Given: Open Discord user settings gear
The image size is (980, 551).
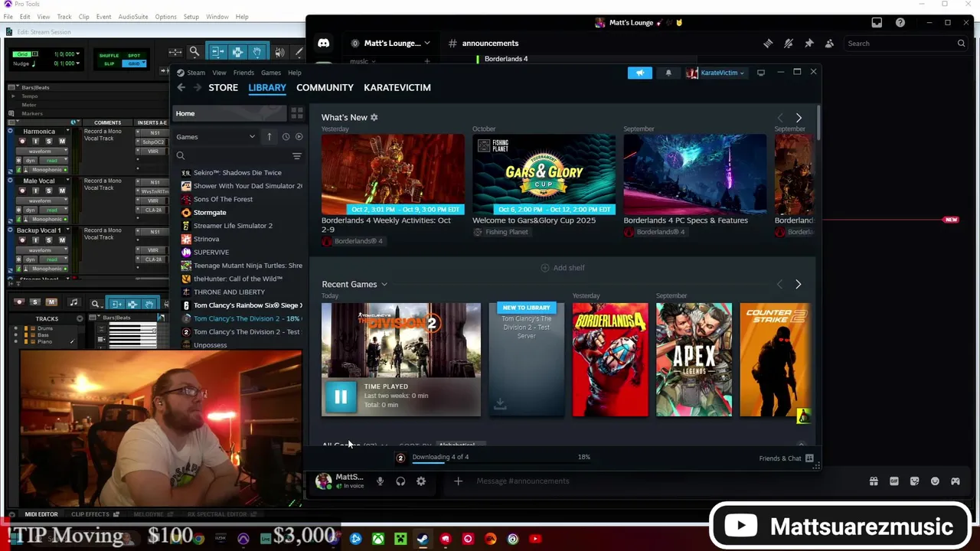Looking at the screenshot, I should coord(420,481).
